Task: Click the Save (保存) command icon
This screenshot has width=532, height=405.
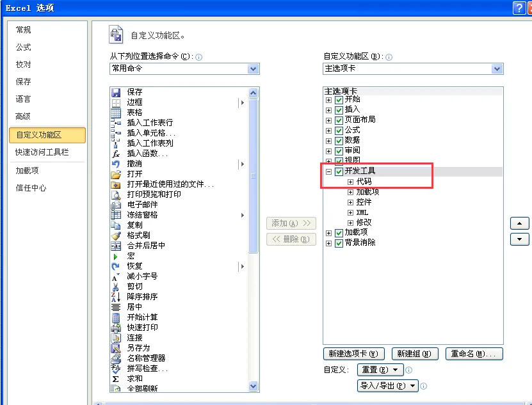Action: tap(116, 92)
